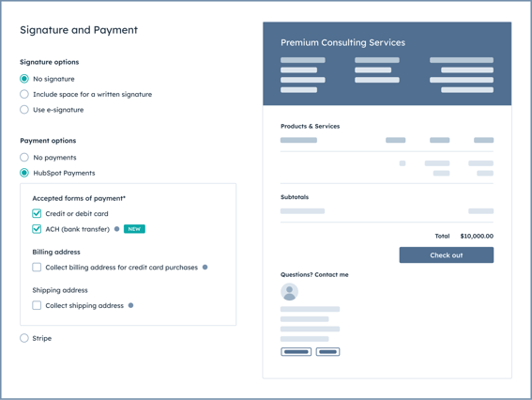Toggle the ACH (bank transfer) checkbox
532x400 pixels.
37,229
